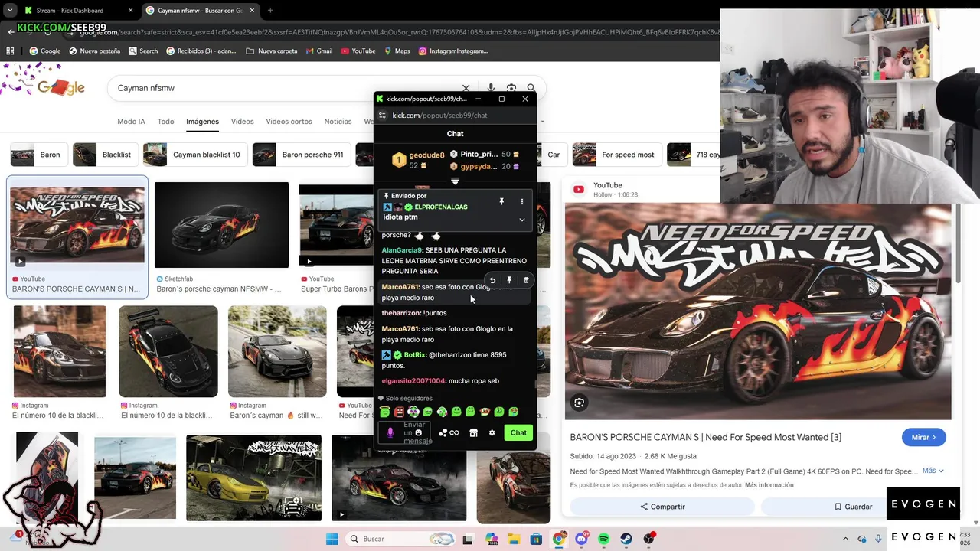Show hidden system tray icons

(x=846, y=539)
